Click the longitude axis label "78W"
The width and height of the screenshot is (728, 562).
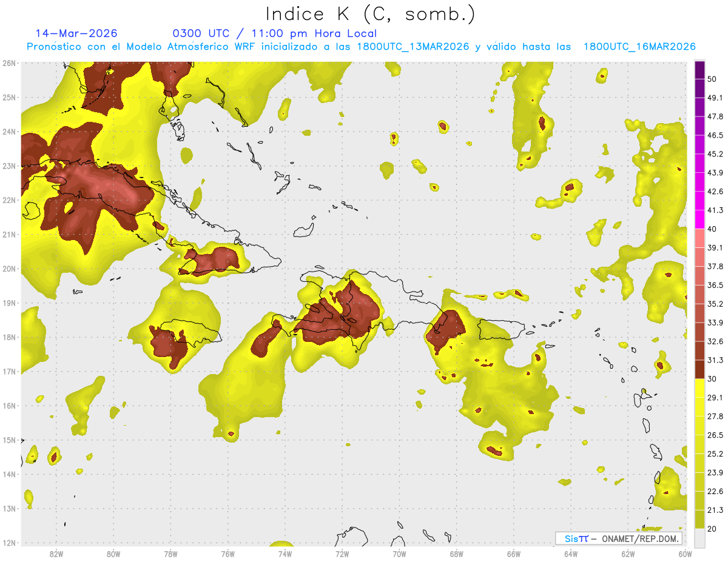pyautogui.click(x=170, y=554)
